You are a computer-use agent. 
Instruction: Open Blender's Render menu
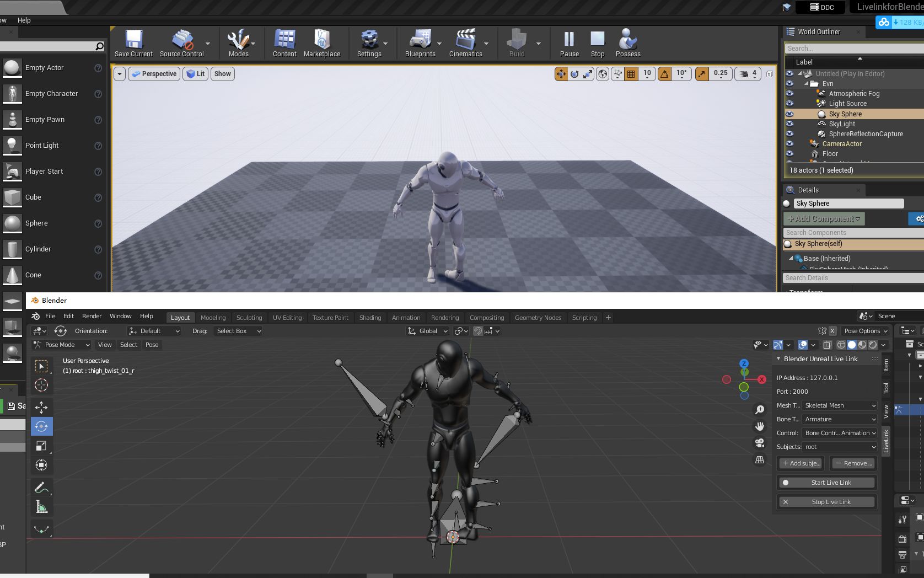click(92, 316)
